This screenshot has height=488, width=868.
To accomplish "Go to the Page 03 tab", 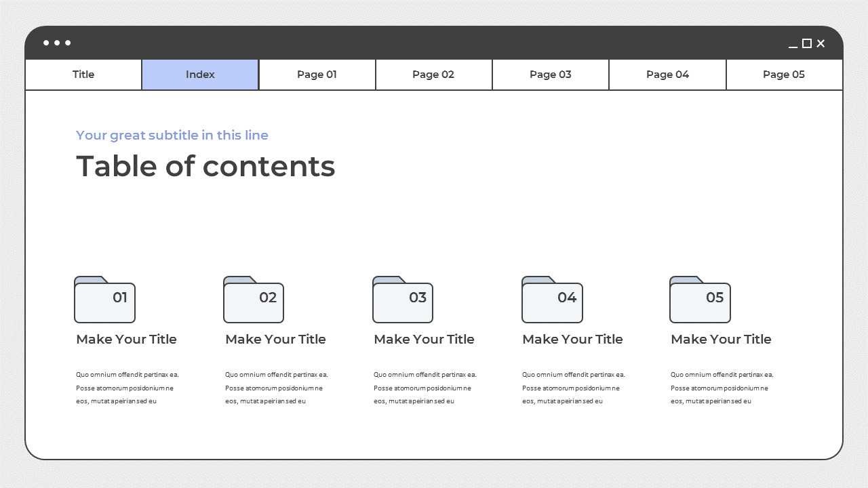I will pos(550,75).
